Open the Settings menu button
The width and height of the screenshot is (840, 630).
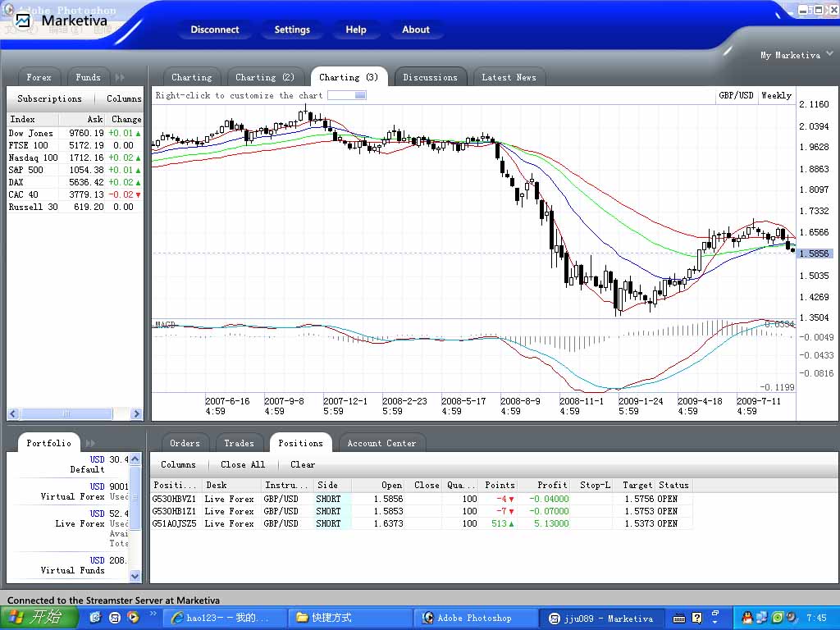[292, 30]
